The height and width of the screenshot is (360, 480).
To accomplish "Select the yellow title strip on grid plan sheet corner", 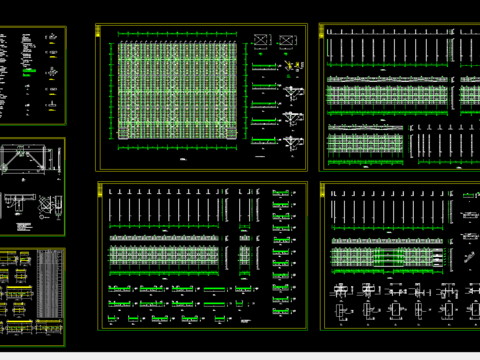I will point(98,31).
